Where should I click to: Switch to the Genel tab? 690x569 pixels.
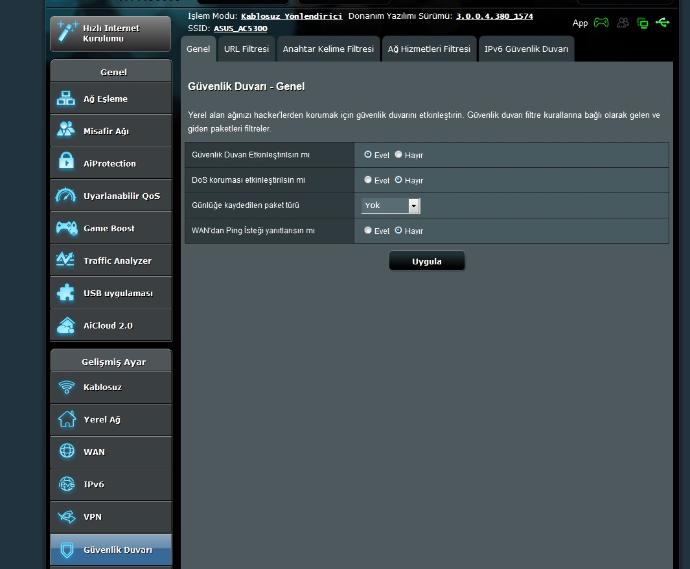pos(198,49)
